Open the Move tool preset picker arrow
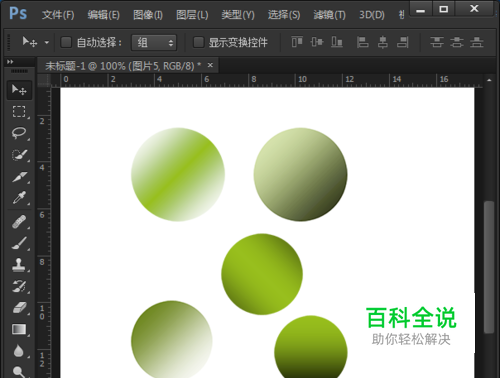This screenshot has height=378, width=500. 47,43
